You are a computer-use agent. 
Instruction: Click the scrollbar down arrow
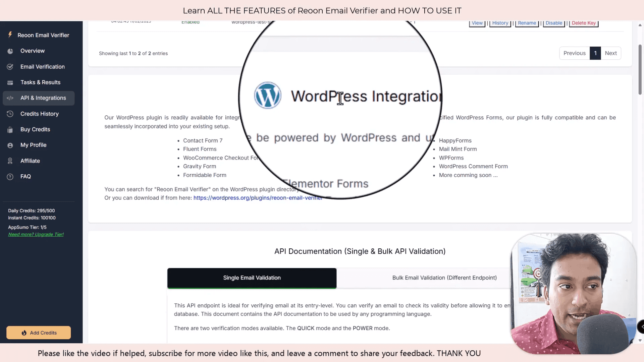[x=640, y=341]
